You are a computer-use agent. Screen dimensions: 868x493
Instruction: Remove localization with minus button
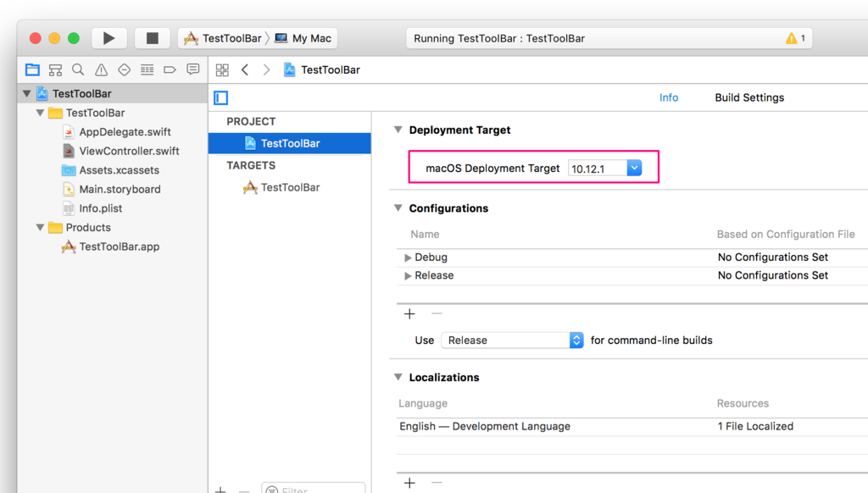coord(437,483)
